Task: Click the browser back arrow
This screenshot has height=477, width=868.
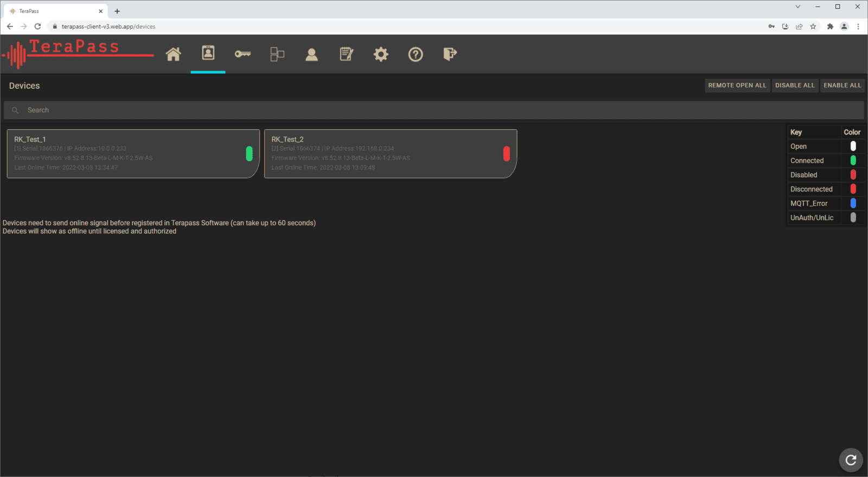Action: click(10, 26)
